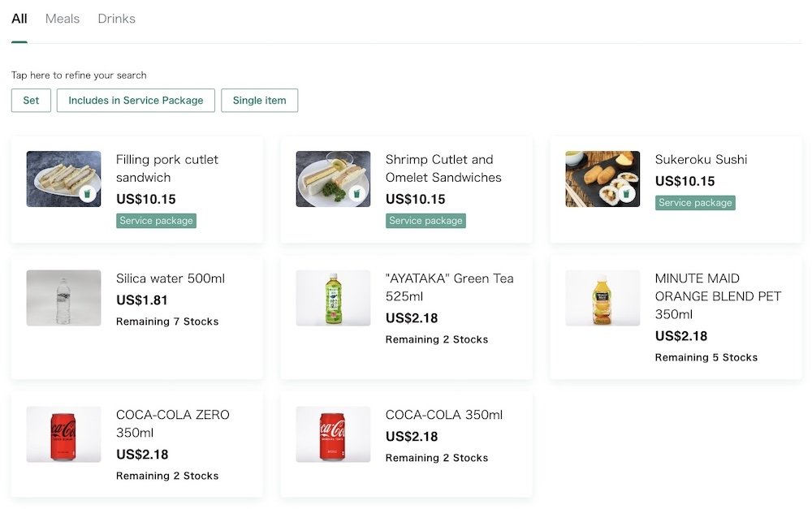Toggle the Set filter chip
812x509 pixels.
pos(31,101)
